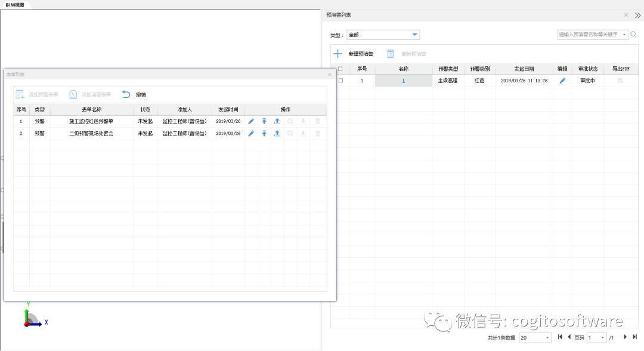The image size is (644, 351).
Task: Click 导出PDF column header
Action: point(621,69)
